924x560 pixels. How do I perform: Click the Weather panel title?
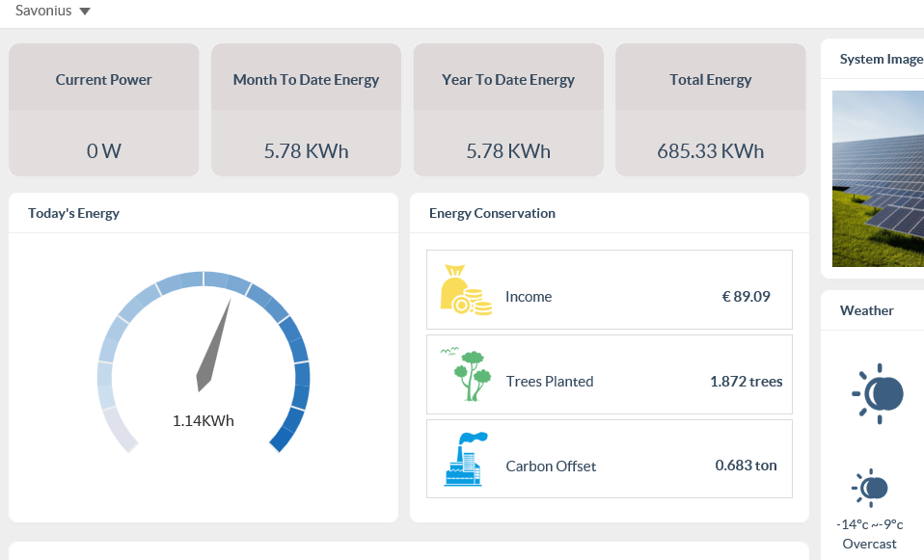click(867, 311)
